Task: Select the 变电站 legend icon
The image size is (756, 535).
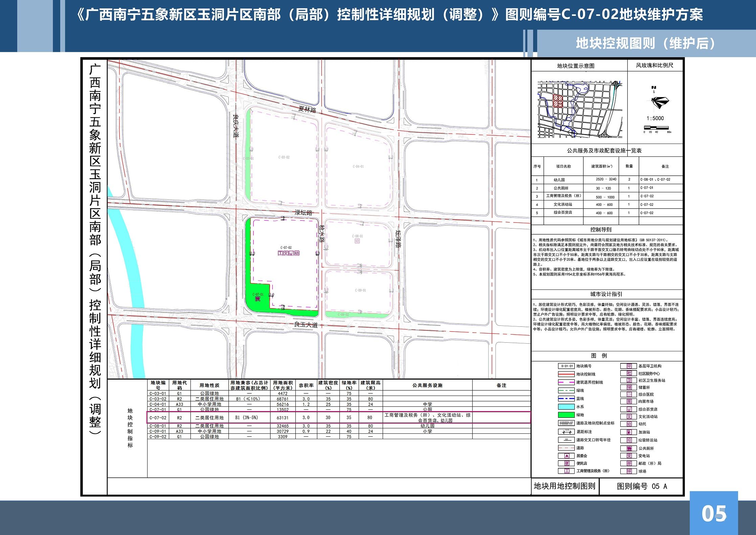Action: click(629, 456)
